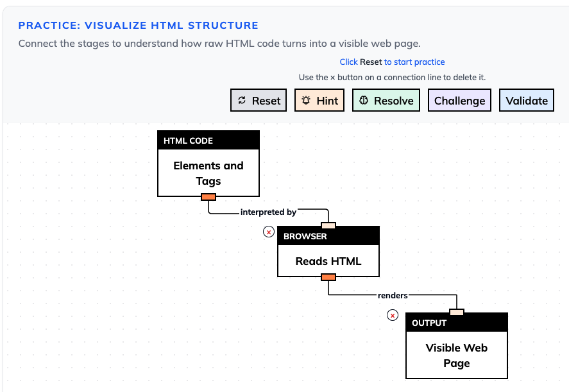This screenshot has width=569, height=392.
Task: Click the Resolve button
Action: [386, 100]
